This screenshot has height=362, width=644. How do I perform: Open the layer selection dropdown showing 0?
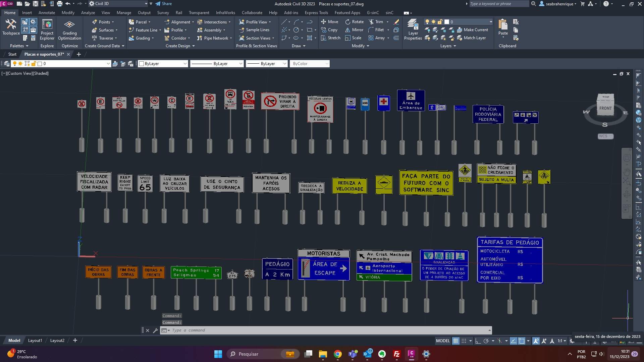click(x=491, y=22)
